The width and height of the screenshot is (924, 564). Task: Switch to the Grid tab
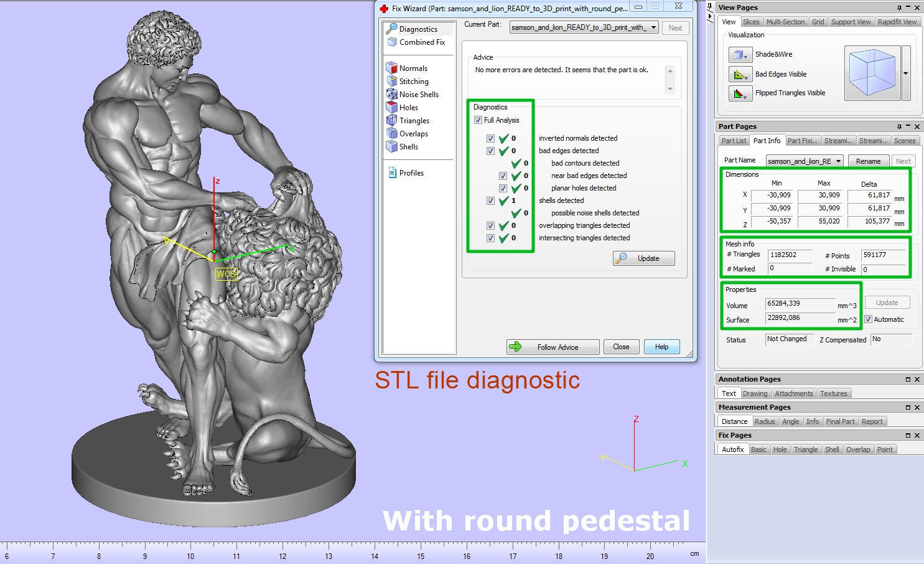point(818,22)
